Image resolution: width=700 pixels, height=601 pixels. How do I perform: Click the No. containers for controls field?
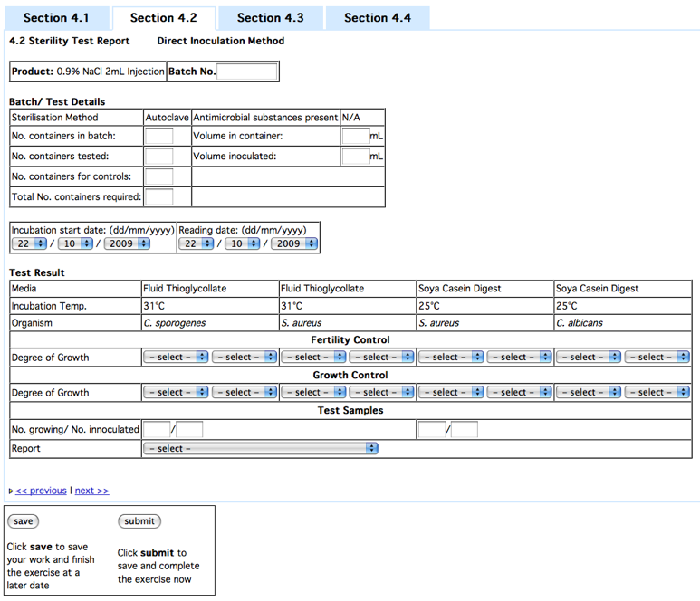pos(158,176)
